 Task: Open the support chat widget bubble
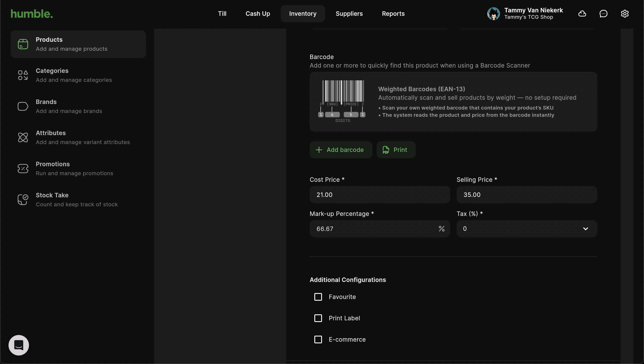point(19,345)
